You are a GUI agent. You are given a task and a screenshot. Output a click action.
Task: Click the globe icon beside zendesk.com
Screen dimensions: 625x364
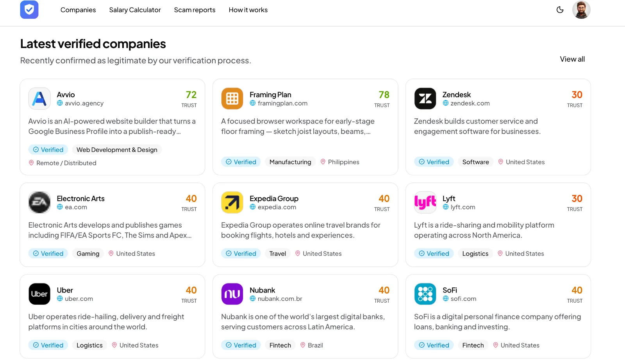coord(446,103)
